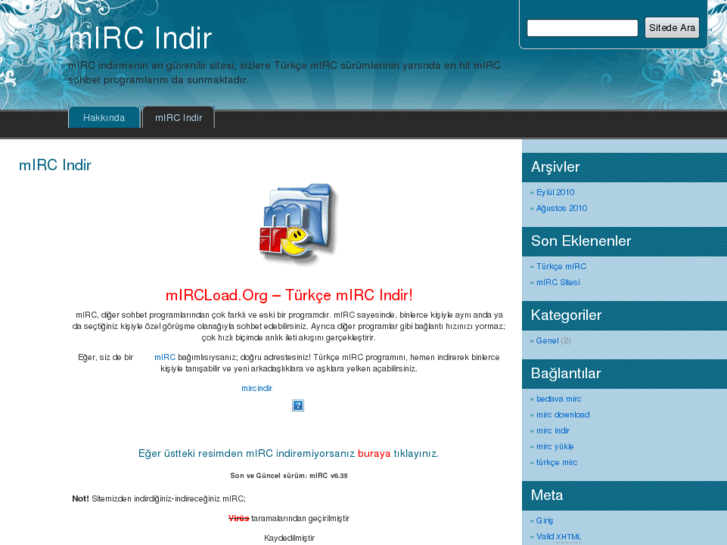Image resolution: width=727 pixels, height=545 pixels.
Task: Click the small broken image placeholder icon
Action: 298,405
